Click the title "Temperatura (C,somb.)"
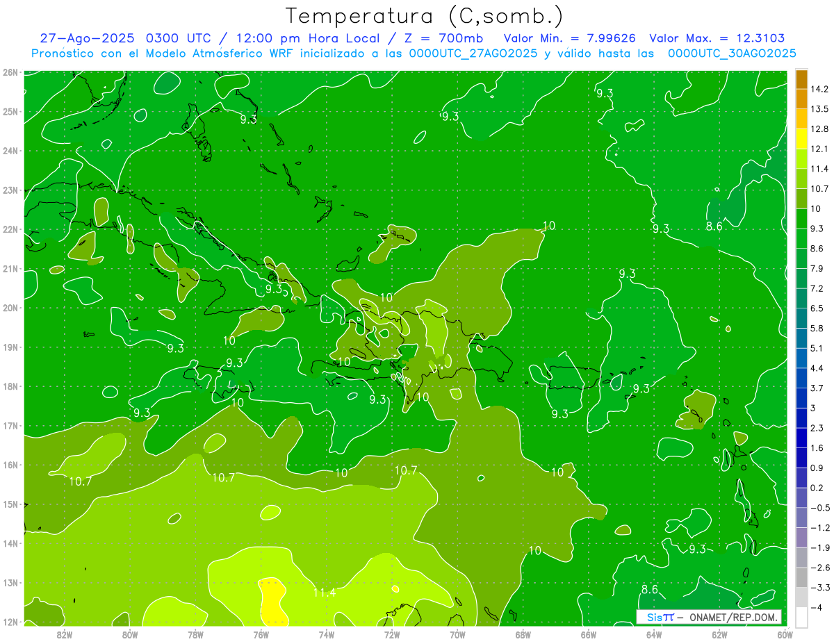The width and height of the screenshot is (834, 644). [425, 16]
